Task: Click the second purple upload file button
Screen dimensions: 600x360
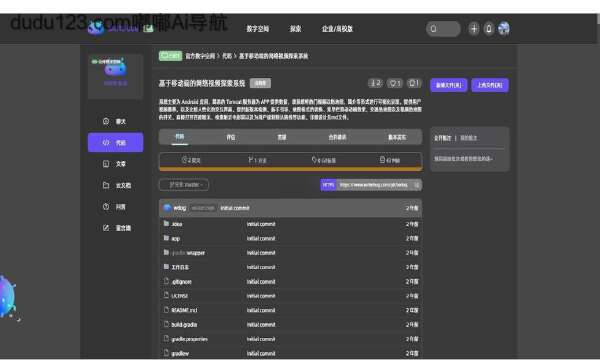Action: (x=490, y=85)
